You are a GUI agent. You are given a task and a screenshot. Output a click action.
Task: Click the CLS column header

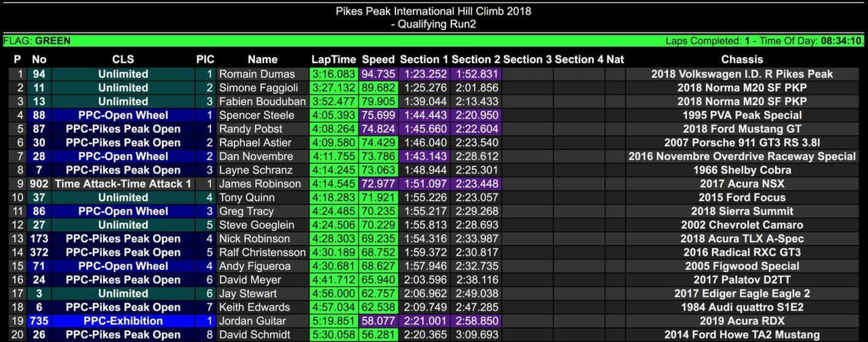(x=123, y=60)
